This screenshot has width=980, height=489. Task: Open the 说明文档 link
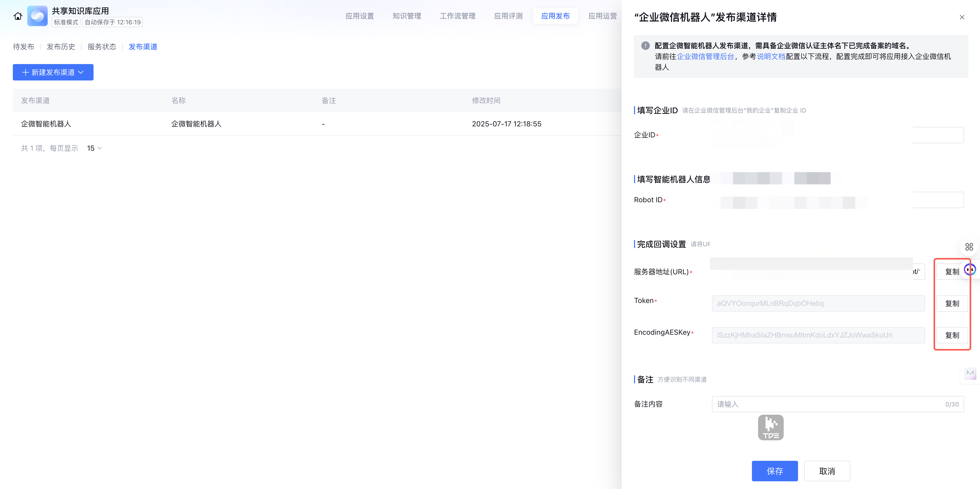[771, 56]
